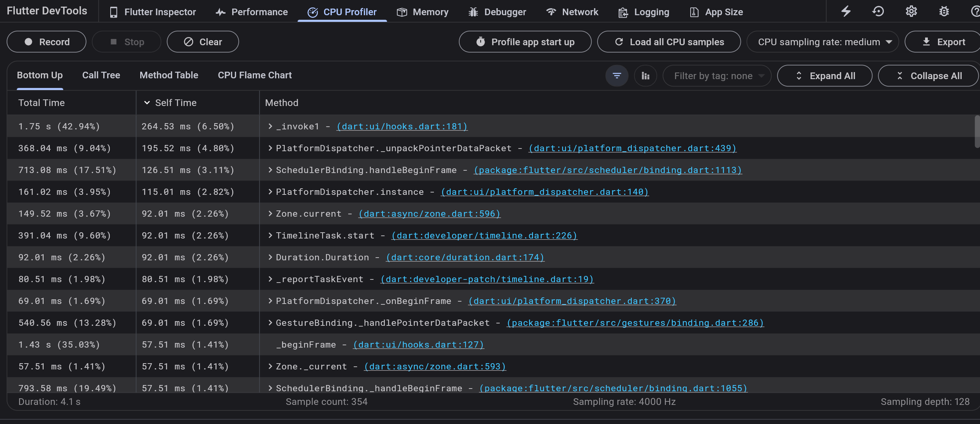Viewport: 980px width, 424px height.
Task: Click the Load all CPU samples button
Action: click(x=669, y=42)
